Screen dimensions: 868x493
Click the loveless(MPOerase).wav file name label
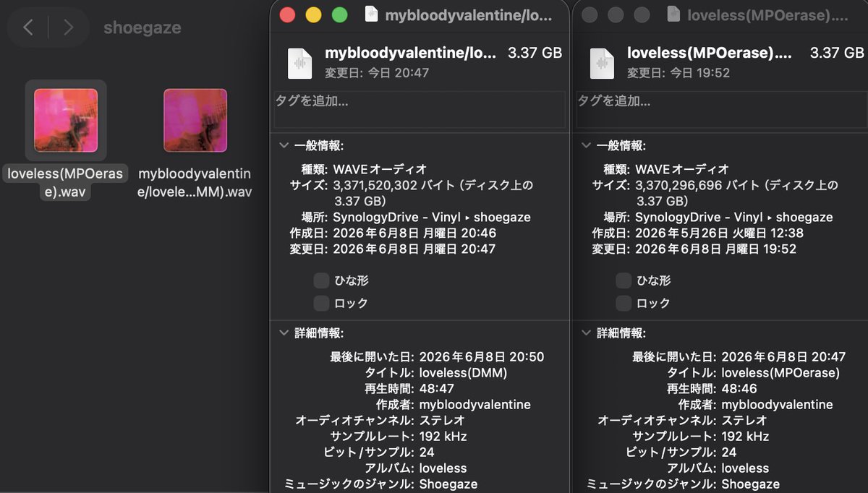[x=66, y=182]
